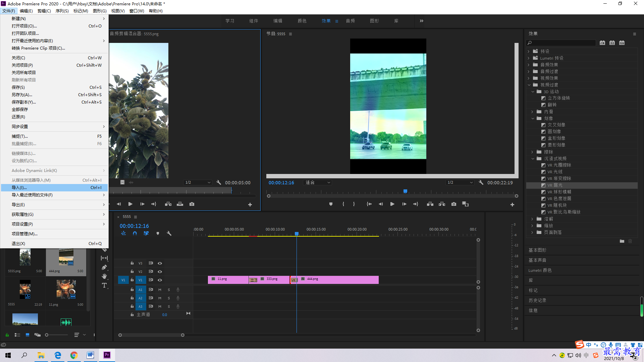This screenshot has height=362, width=644.
Task: Click 32-bit color effects filter icon
Action: coord(612,43)
